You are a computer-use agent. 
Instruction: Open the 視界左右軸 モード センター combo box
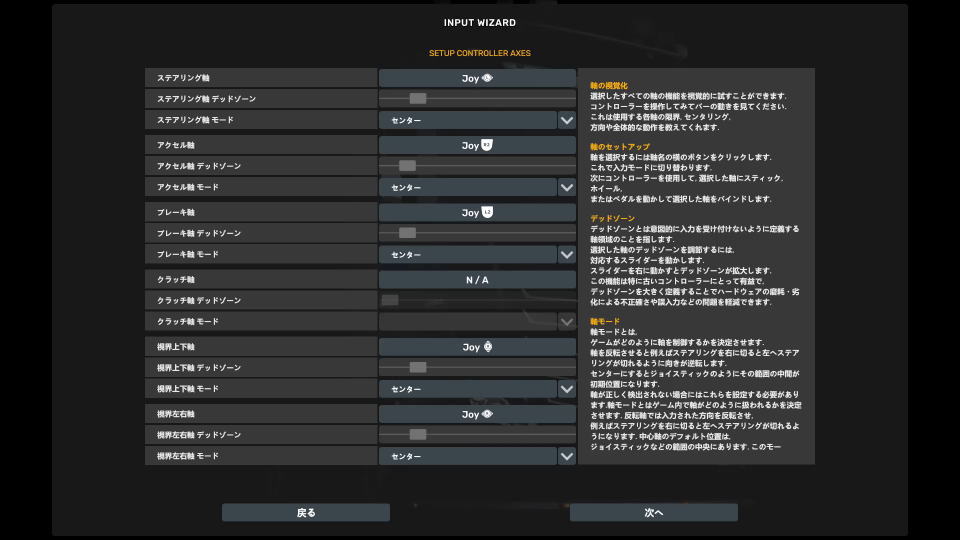click(x=467, y=456)
